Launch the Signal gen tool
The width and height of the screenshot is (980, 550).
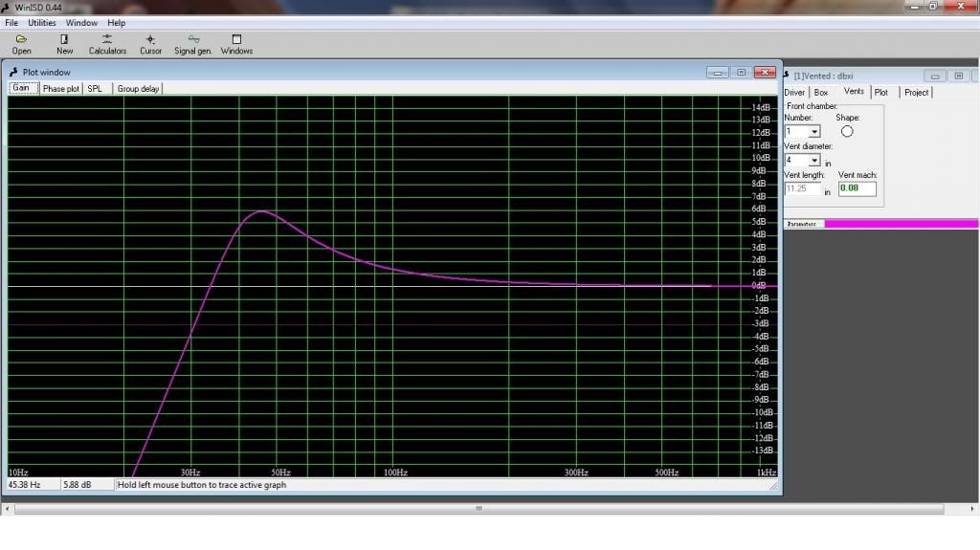pyautogui.click(x=192, y=44)
